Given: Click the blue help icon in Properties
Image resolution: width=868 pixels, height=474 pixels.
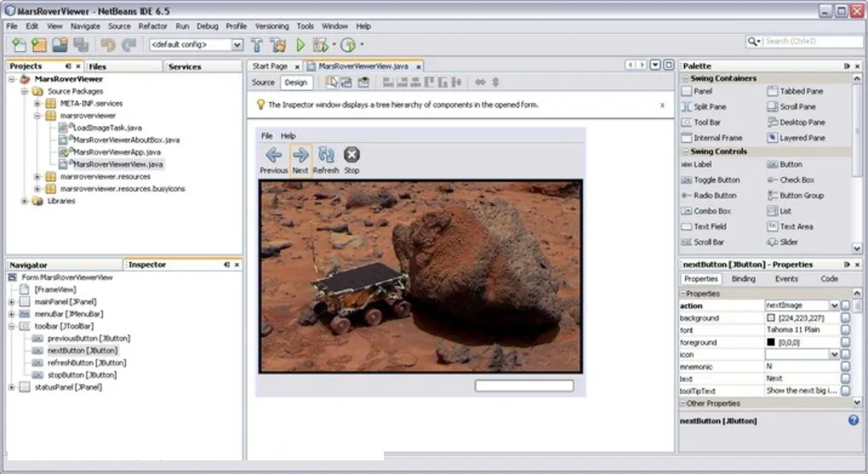Looking at the screenshot, I should point(854,420).
